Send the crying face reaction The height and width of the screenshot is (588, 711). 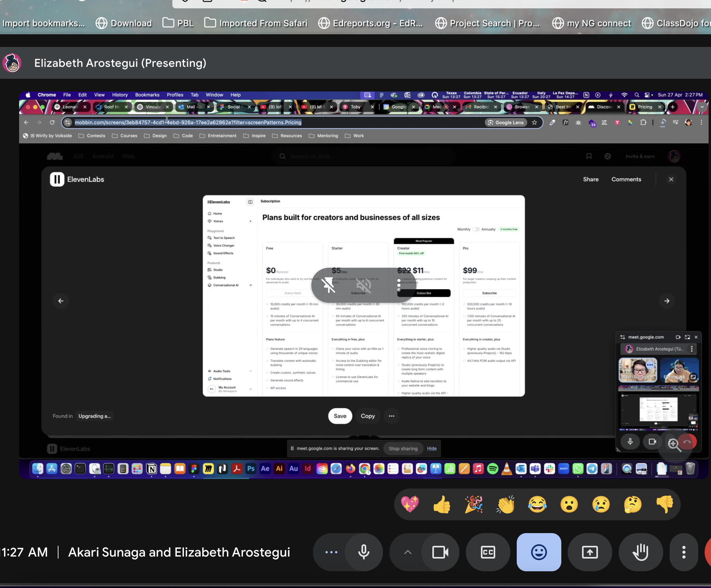(x=601, y=504)
